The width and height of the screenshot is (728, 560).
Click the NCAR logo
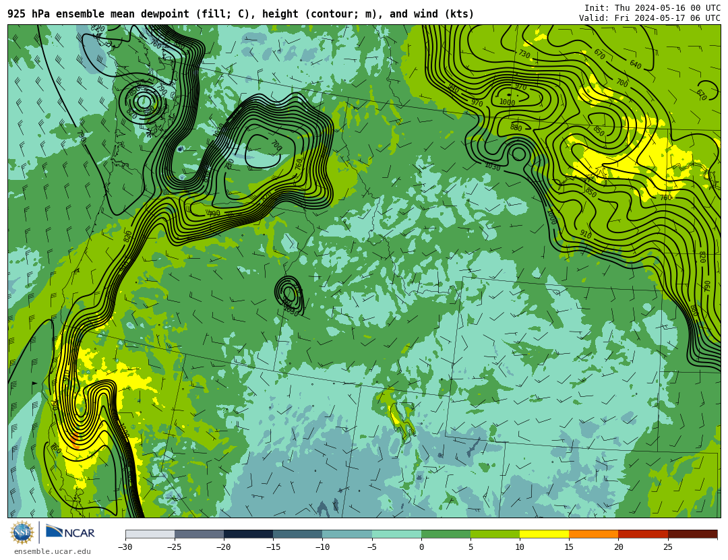(70, 532)
